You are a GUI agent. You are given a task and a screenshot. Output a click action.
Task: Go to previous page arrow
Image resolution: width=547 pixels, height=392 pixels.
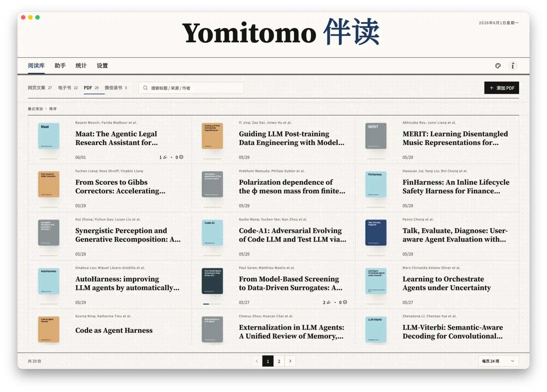[257, 361]
